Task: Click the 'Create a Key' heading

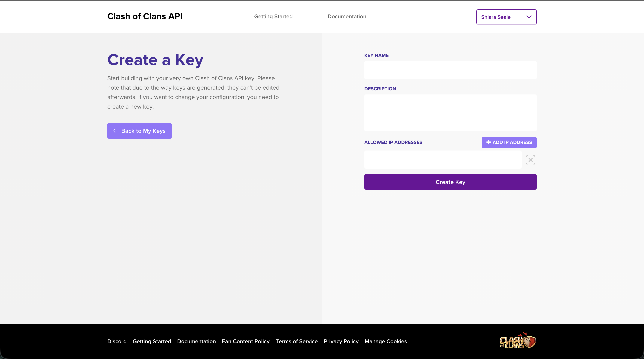Action: (155, 60)
